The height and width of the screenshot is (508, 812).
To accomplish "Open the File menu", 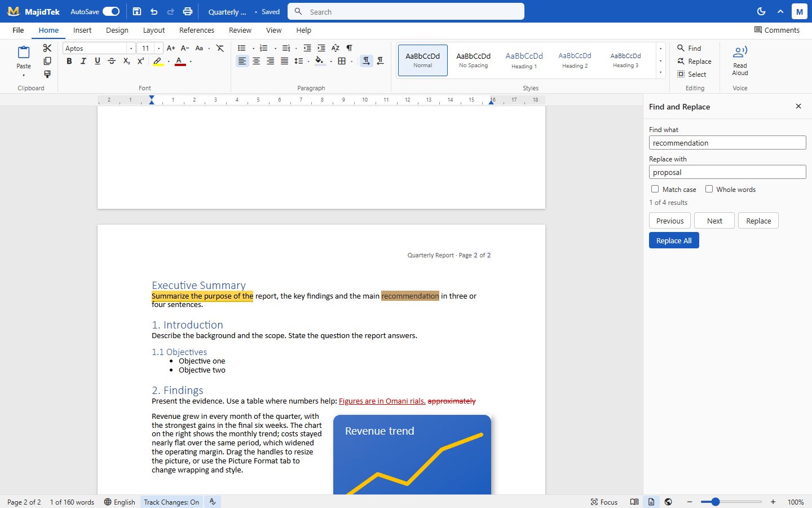I will point(18,30).
